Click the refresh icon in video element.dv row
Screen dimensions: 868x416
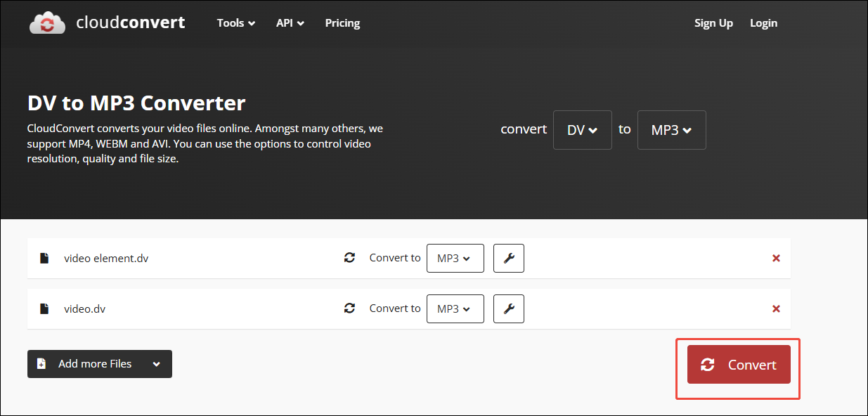(349, 258)
